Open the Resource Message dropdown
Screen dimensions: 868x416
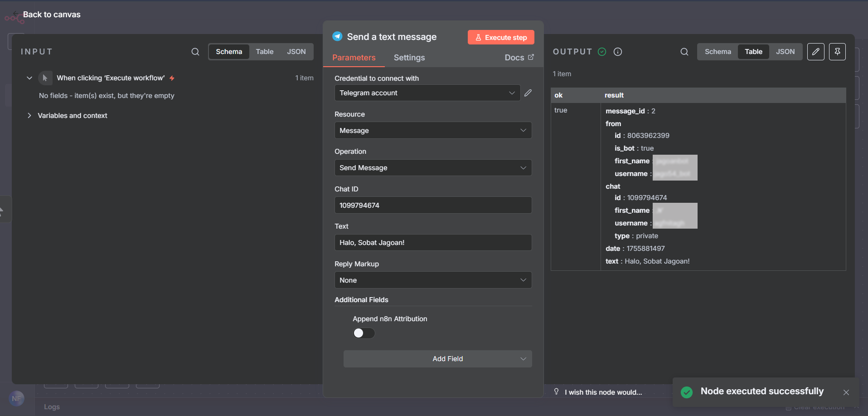click(433, 131)
